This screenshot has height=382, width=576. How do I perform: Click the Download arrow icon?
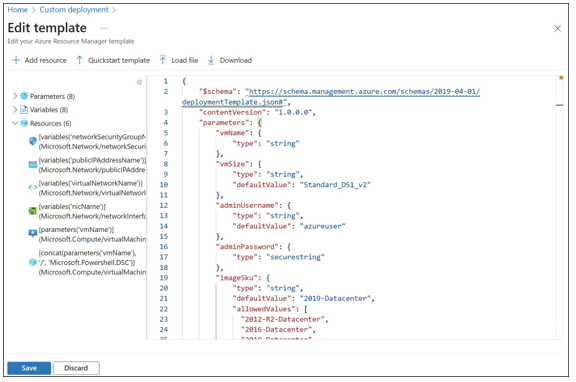(x=211, y=60)
